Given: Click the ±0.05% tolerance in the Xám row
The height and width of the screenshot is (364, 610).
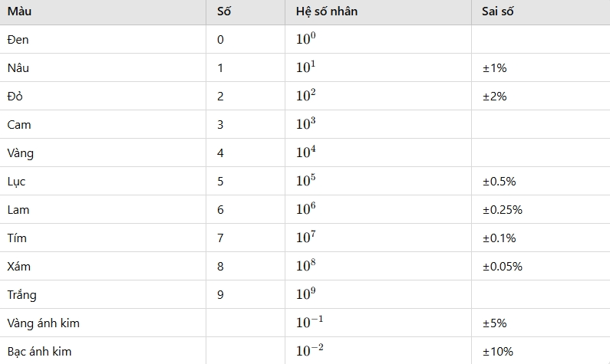Looking at the screenshot, I should (502, 267).
